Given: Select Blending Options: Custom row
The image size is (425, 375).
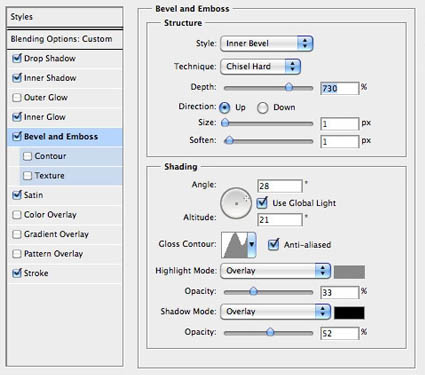Looking at the screenshot, I should 65,39.
